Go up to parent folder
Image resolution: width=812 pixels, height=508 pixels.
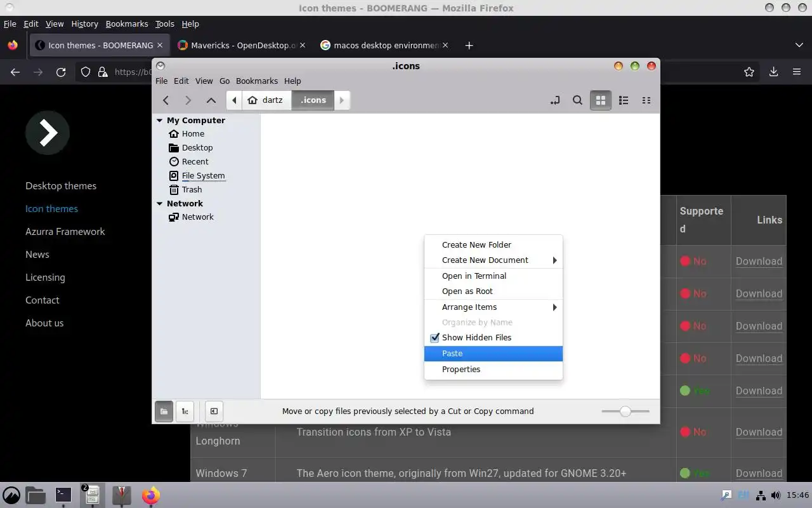coord(211,100)
